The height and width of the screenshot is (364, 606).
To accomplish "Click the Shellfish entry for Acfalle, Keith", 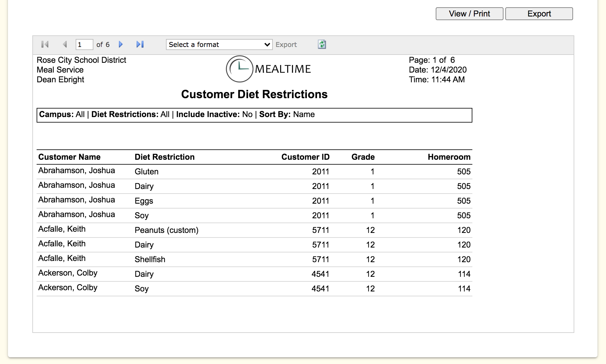I will (x=150, y=259).
